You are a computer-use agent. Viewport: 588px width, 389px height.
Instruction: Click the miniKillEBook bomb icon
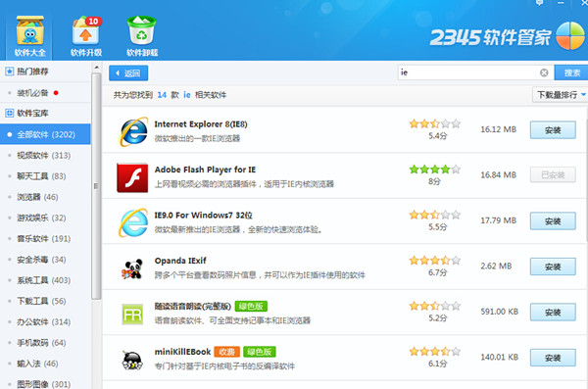(x=132, y=361)
